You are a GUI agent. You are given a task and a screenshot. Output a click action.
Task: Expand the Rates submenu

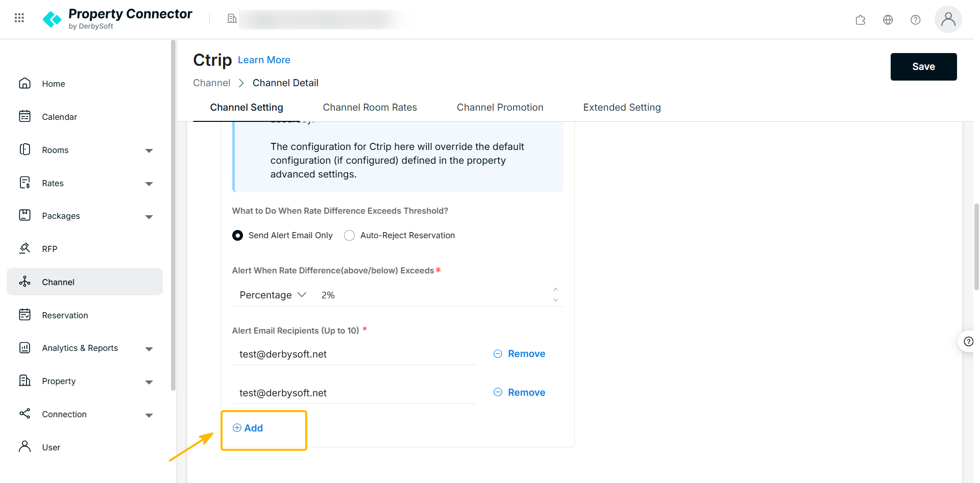(149, 184)
